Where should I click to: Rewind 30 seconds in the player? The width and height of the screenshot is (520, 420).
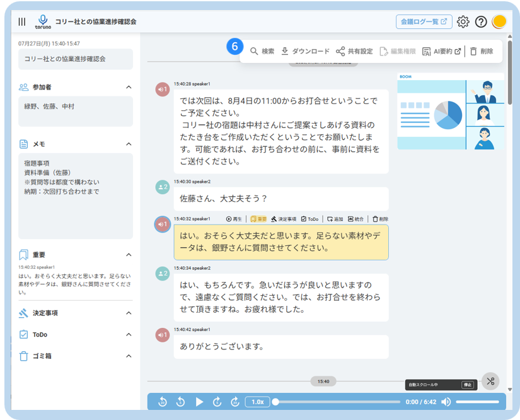(163, 402)
